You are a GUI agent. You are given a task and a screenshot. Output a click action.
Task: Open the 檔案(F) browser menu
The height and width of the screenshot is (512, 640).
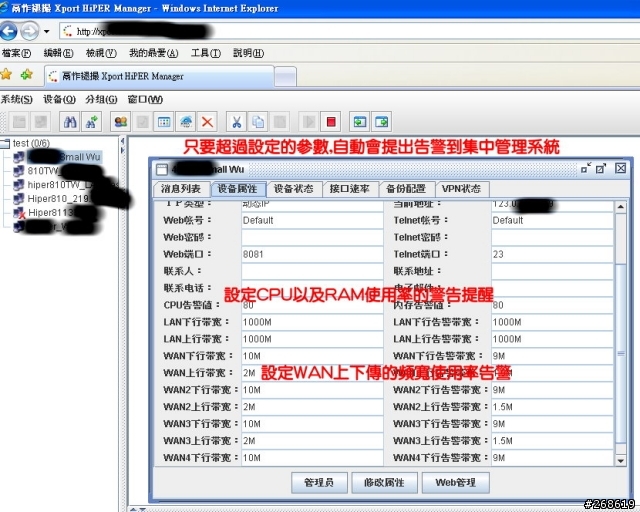pos(16,53)
